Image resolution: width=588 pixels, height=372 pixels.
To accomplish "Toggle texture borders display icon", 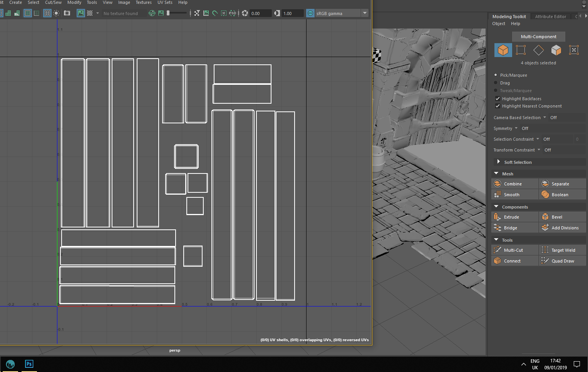I will [28, 13].
